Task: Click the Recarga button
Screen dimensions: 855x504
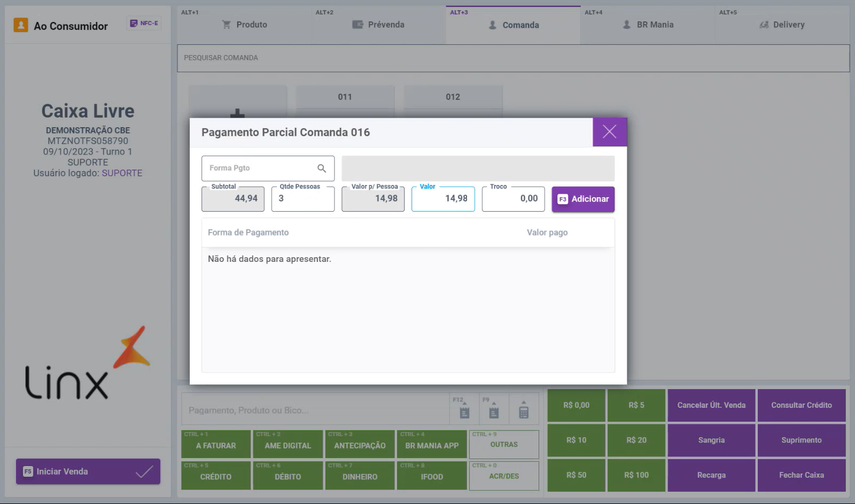Action: coord(711,475)
